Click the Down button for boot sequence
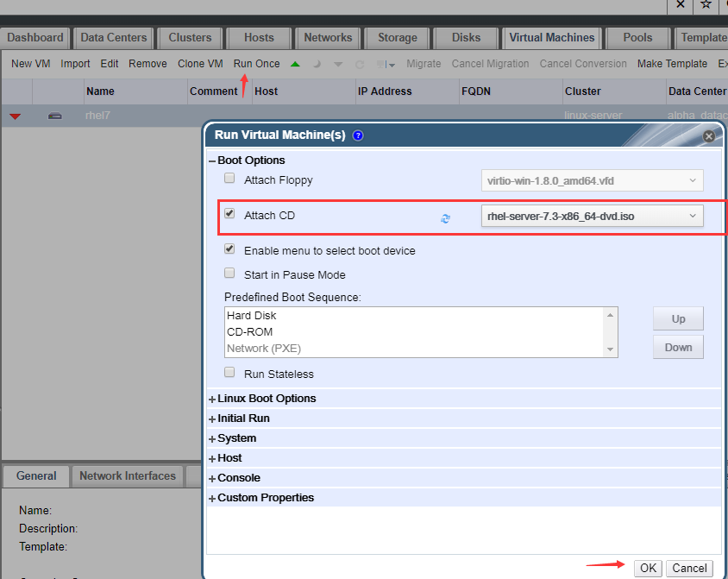 678,347
